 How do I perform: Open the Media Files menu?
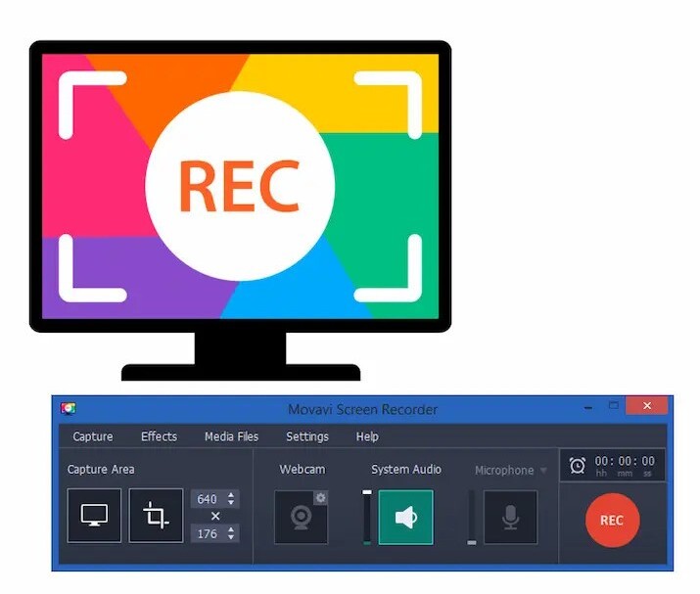point(231,436)
